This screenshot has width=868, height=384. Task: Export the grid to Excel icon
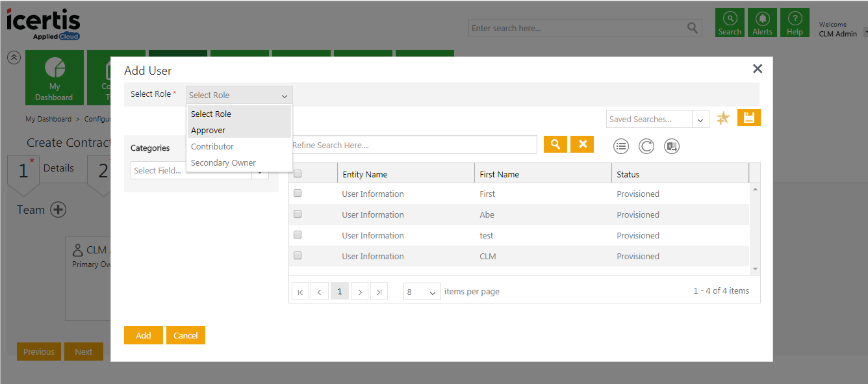point(672,146)
